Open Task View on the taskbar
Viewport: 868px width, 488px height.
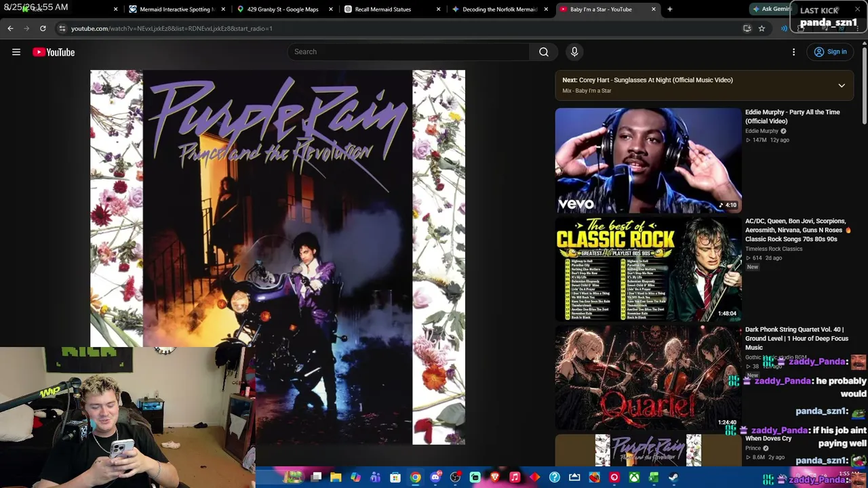pyautogui.click(x=316, y=477)
